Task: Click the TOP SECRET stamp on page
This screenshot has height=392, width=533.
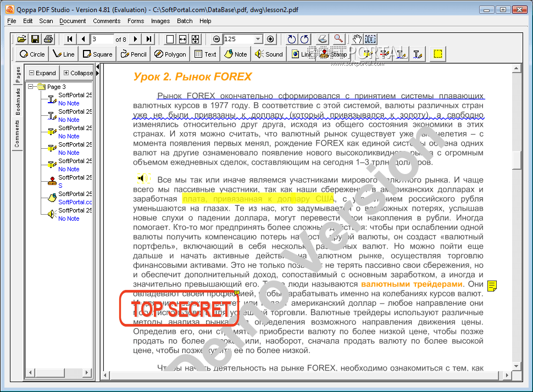Action: [179, 309]
